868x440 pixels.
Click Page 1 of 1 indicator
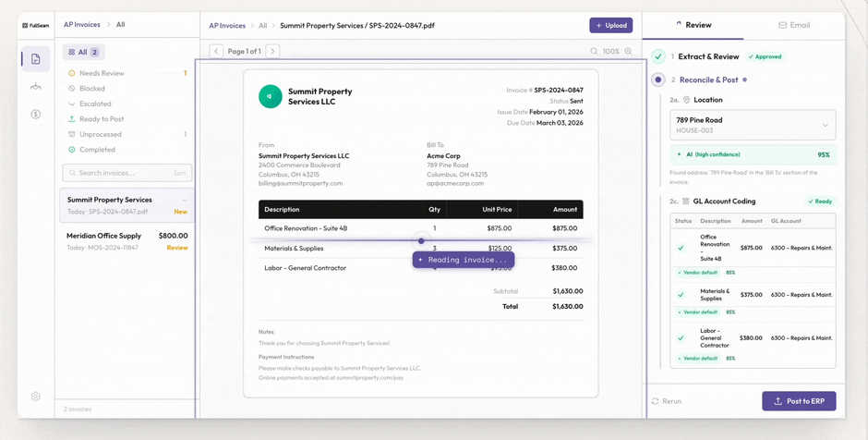244,52
